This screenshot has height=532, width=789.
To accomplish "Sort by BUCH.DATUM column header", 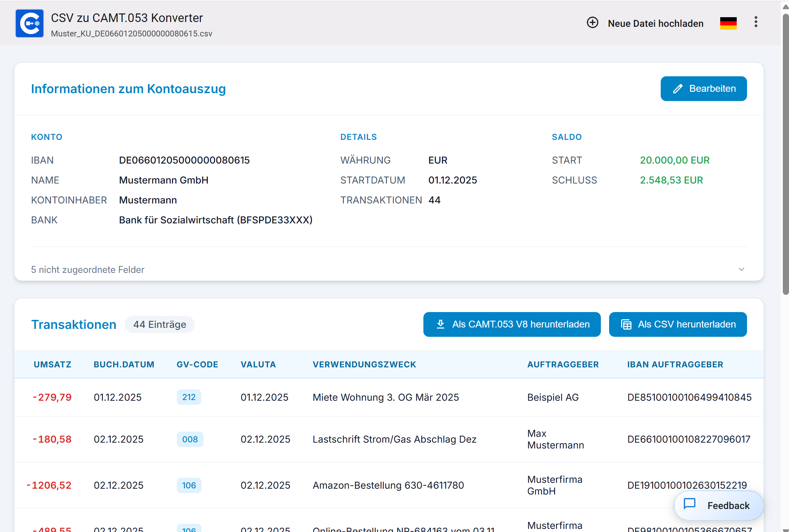I will coord(124,365).
